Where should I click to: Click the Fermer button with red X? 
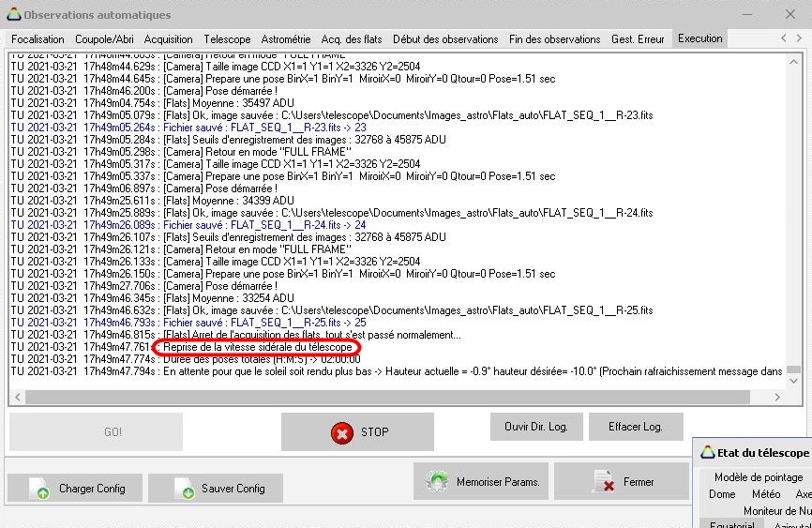coord(622,482)
